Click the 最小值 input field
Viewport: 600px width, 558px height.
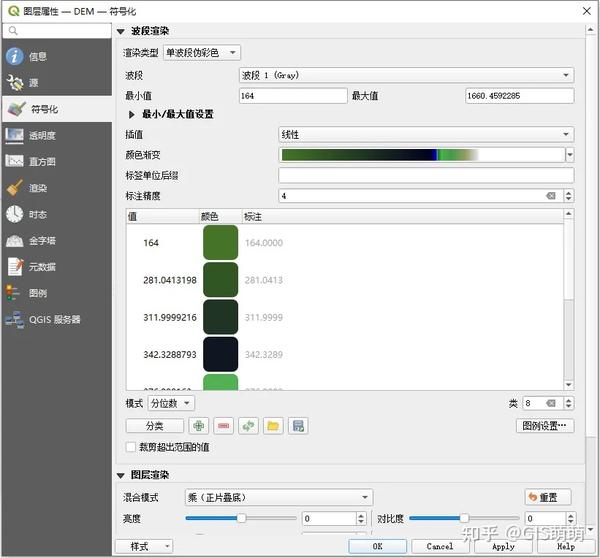click(293, 96)
